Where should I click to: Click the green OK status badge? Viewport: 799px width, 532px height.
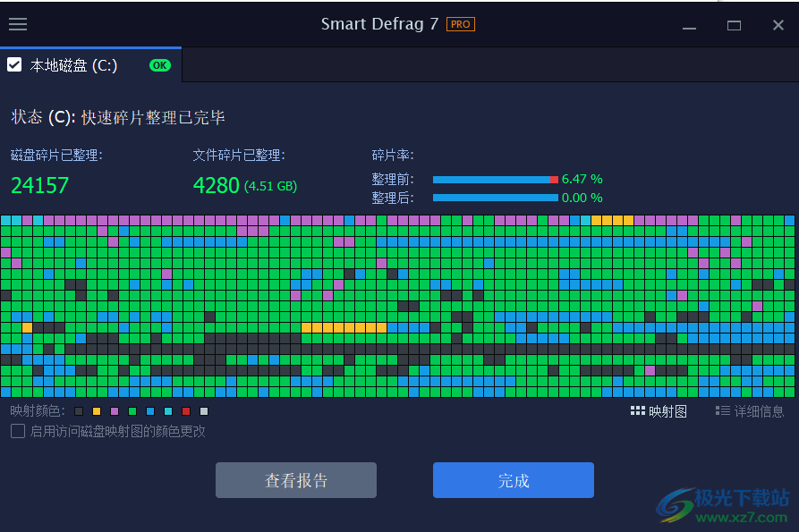coord(160,65)
